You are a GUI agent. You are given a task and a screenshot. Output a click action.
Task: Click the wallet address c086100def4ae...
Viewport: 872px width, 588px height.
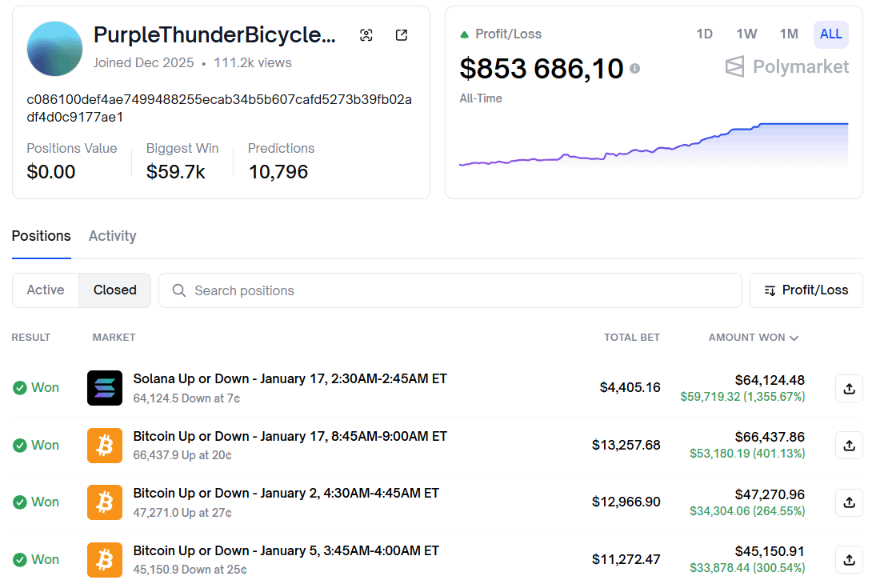point(219,108)
